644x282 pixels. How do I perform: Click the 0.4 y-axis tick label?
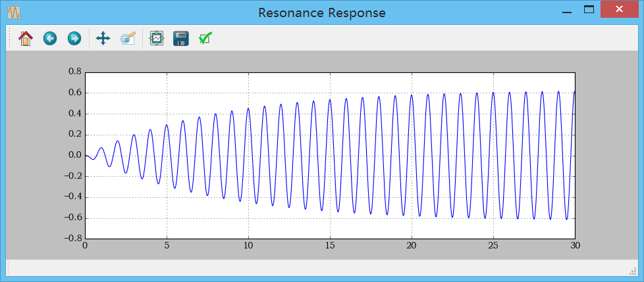click(x=75, y=114)
